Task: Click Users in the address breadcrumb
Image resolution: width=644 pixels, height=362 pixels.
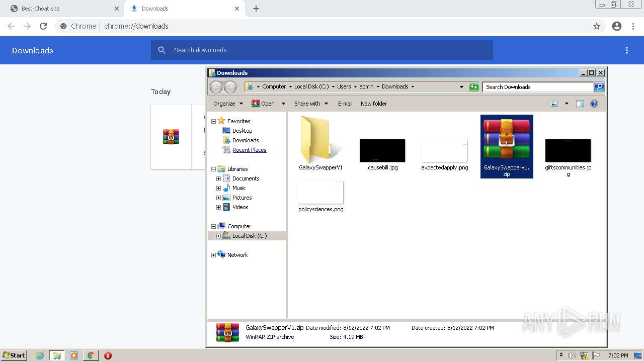Action: 344,86
